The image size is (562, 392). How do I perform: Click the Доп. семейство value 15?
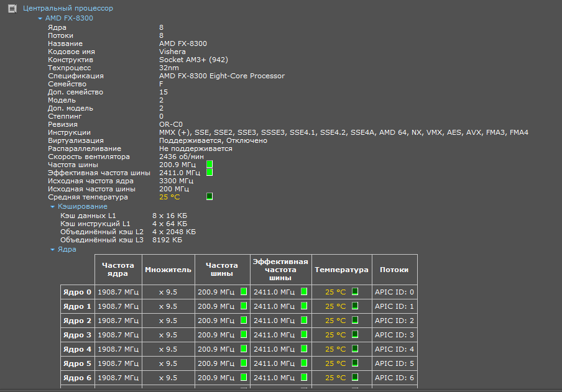coord(164,92)
